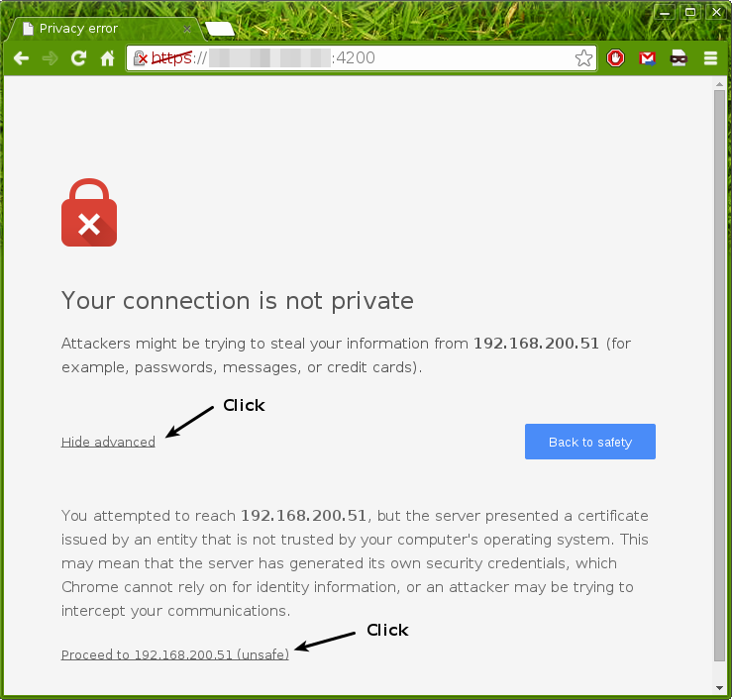Click the incognito-style masked extension icon

pos(679,58)
